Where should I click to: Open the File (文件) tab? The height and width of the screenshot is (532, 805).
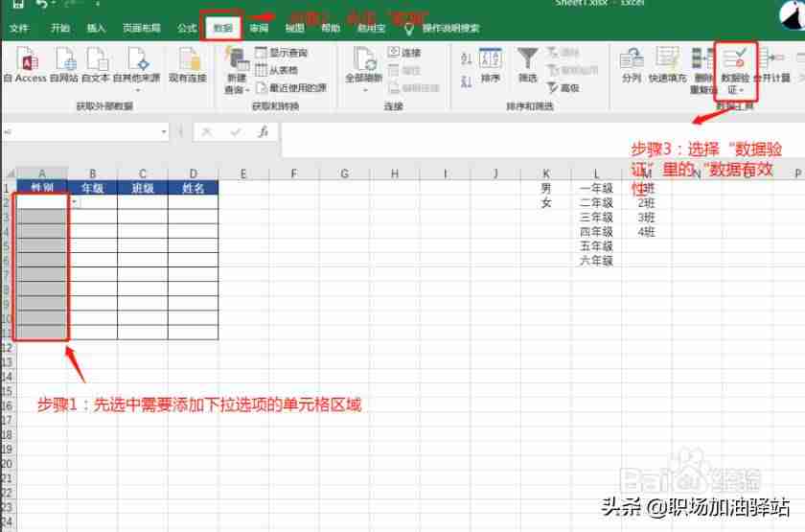click(19, 28)
